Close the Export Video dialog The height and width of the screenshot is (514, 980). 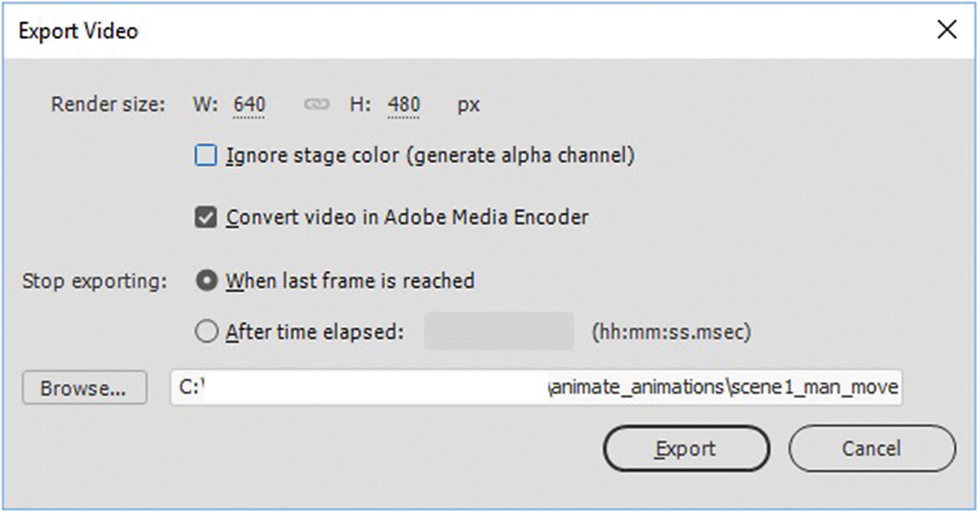947,29
